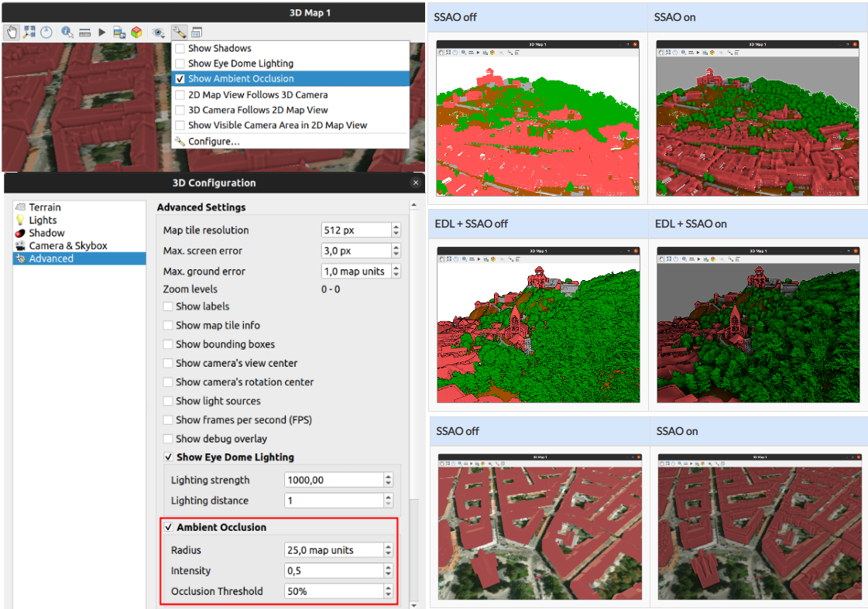868x609 pixels.
Task: Click the Map tile resolution spinbox arrows
Action: tap(396, 231)
